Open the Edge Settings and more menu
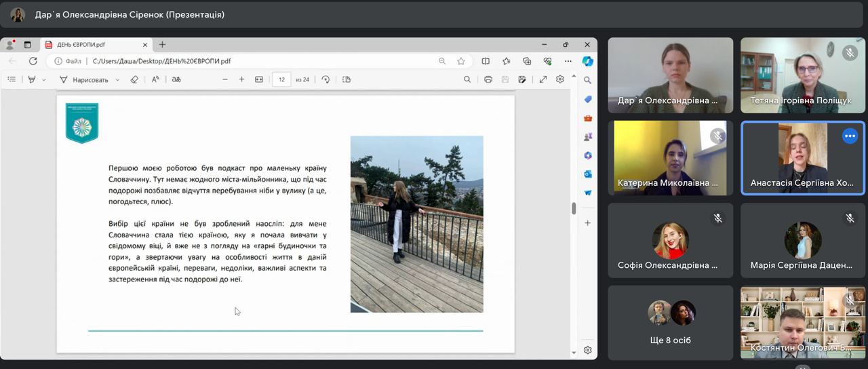The image size is (868, 369). (568, 61)
